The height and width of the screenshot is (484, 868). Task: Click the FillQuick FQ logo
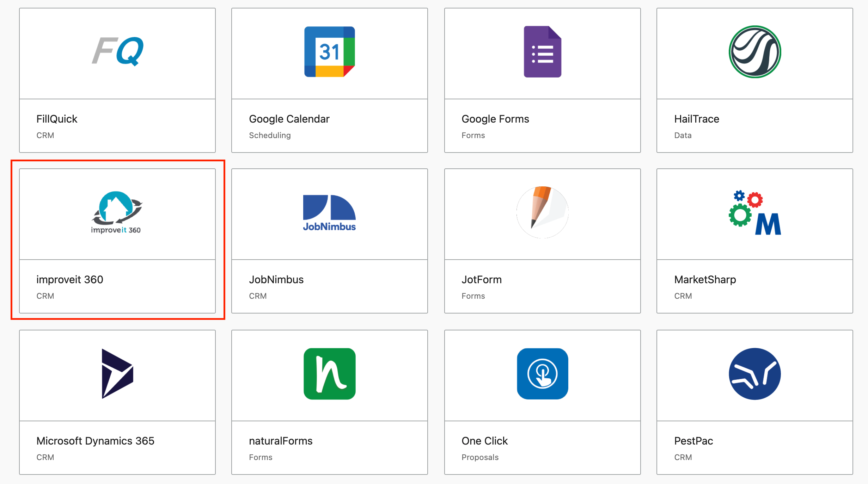118,51
